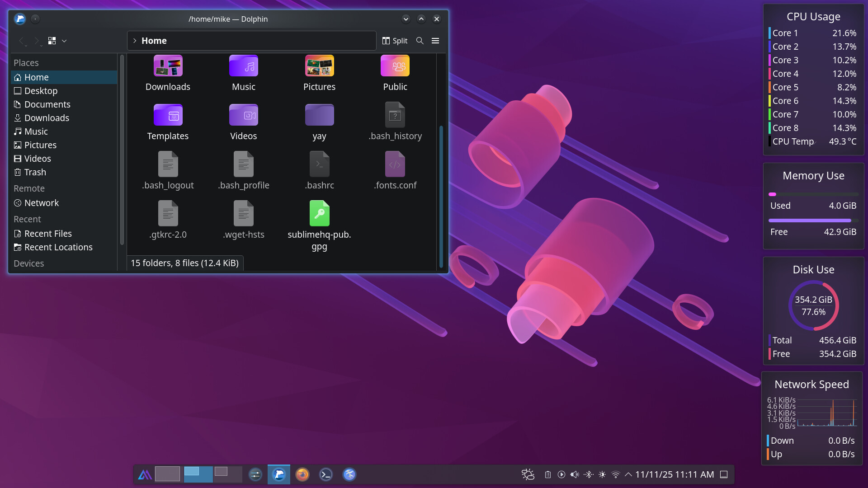The image size is (868, 488).
Task: Open volume control in system tray
Action: [575, 474]
